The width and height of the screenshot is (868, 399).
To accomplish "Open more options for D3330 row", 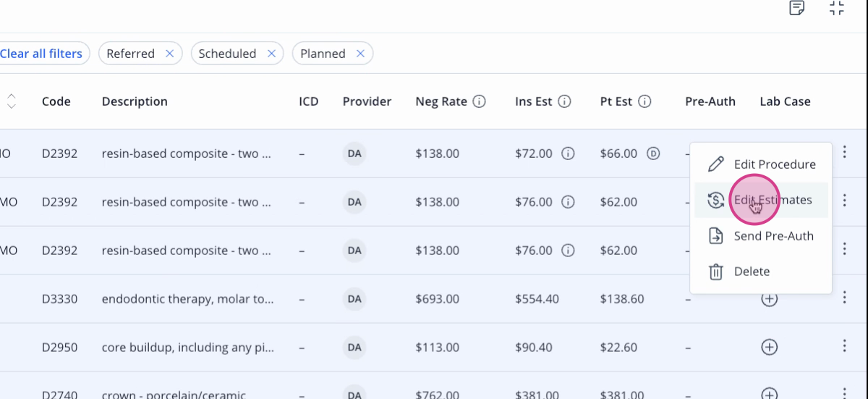I will [x=844, y=297].
